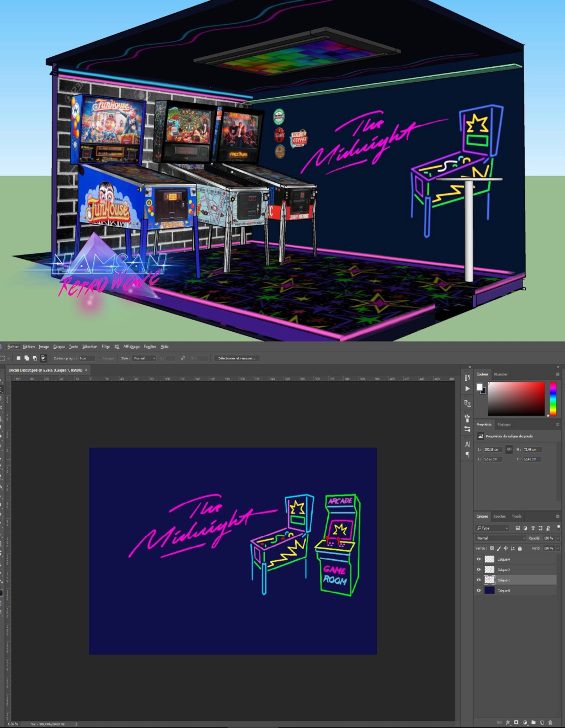The width and height of the screenshot is (565, 728).
Task: Open the Brush presets panel icon
Action: coord(467,418)
